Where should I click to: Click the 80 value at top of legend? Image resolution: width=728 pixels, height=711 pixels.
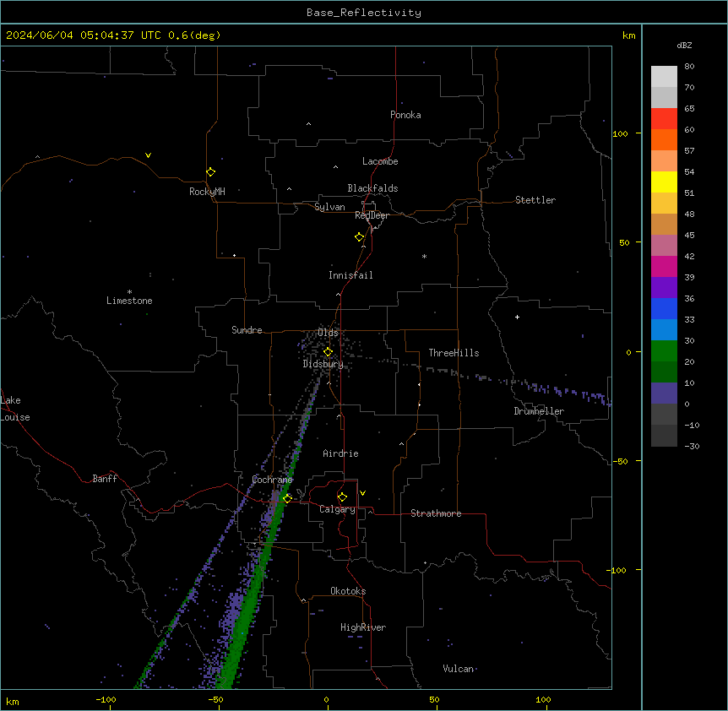[689, 67]
